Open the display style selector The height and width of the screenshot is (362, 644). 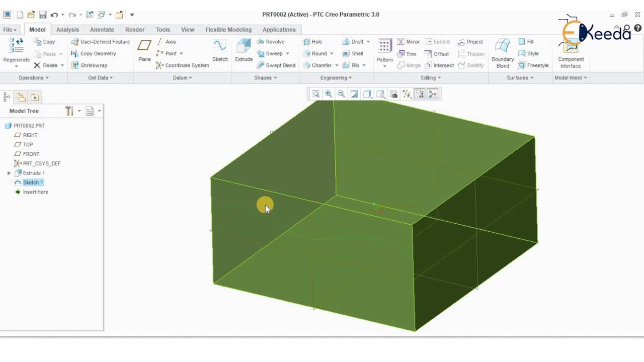point(367,94)
